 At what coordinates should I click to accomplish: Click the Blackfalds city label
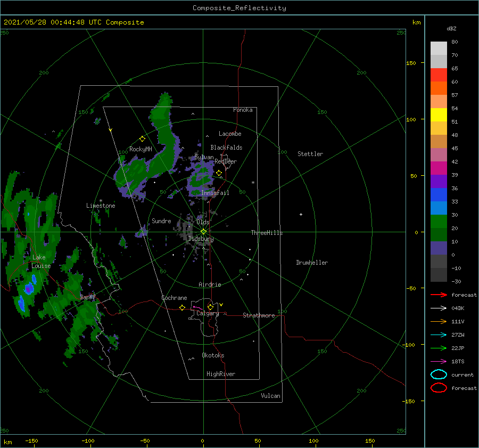point(226,148)
